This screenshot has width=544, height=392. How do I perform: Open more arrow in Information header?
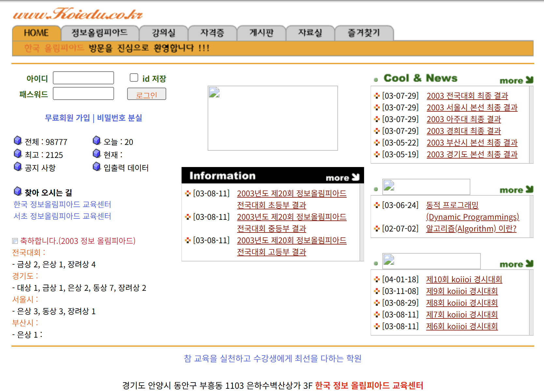click(x=343, y=177)
